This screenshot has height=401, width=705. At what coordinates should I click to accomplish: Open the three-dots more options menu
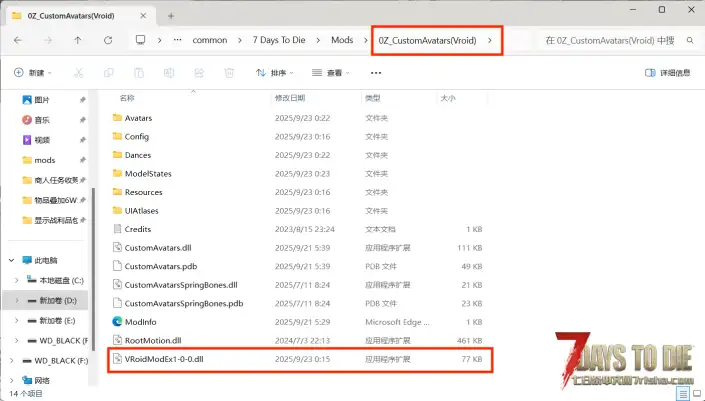tap(376, 73)
